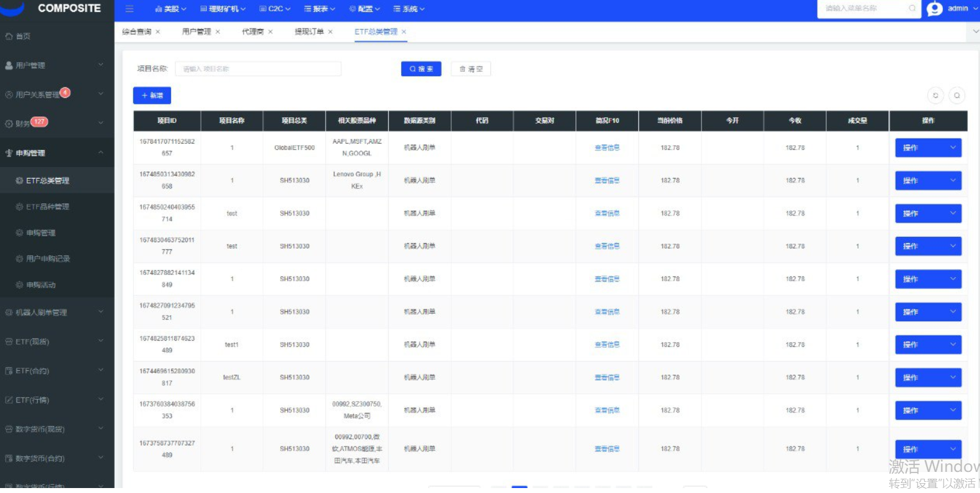Click the gear icon beside ETF总类管理

pyautogui.click(x=19, y=180)
